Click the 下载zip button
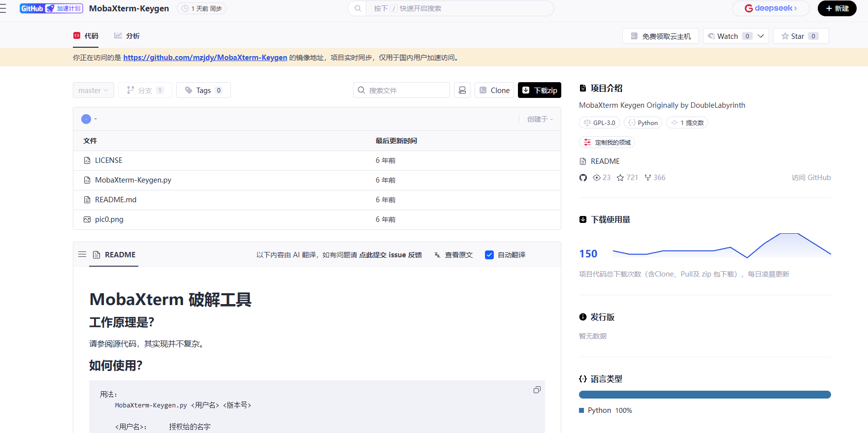The width and height of the screenshot is (868, 433). pos(540,90)
